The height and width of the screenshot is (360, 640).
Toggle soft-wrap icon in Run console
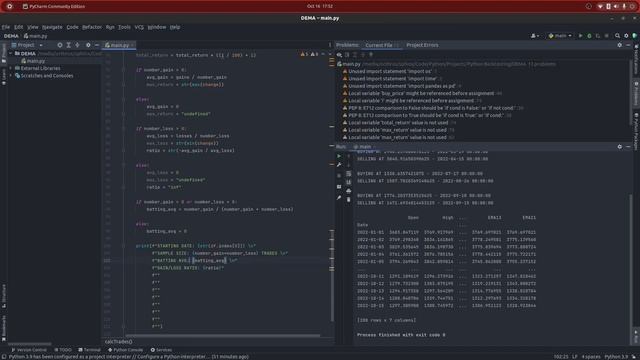pos(349,173)
